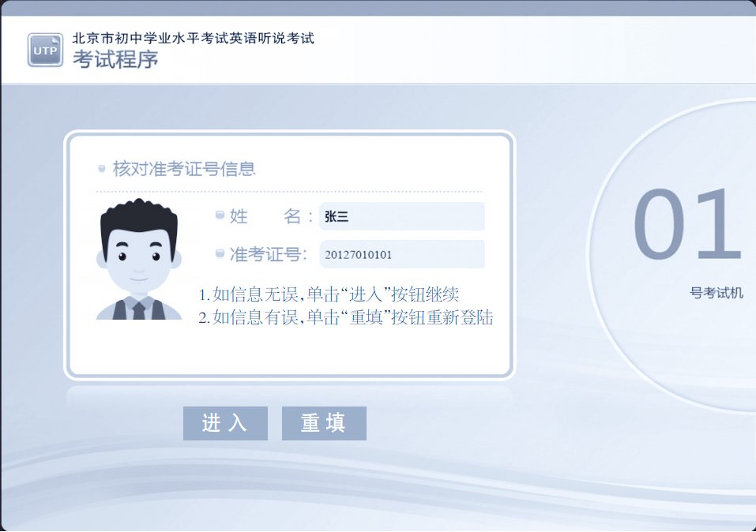Click the 核对准考证号信息 heading
This screenshot has width=756, height=532.
point(184,169)
